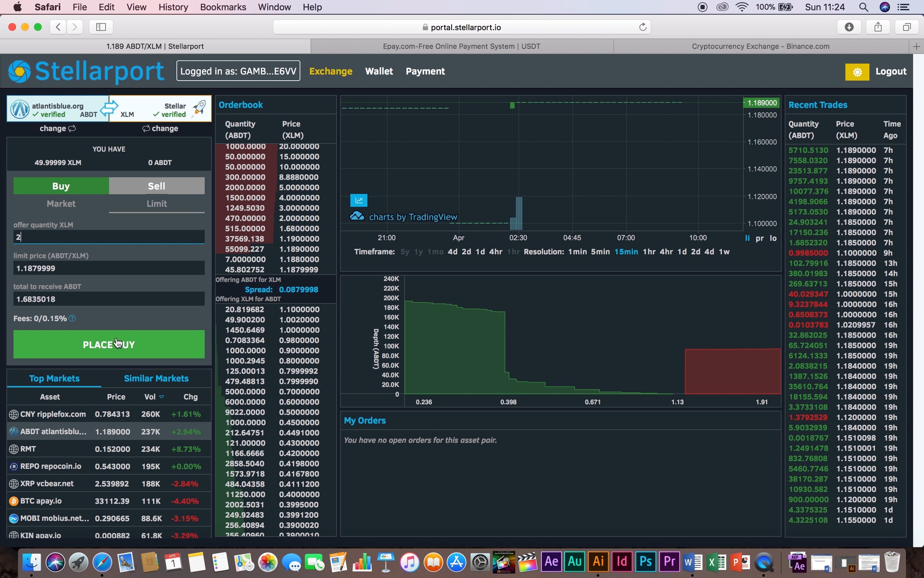This screenshot has height=578, width=924.
Task: Show the Safari sidebar
Action: [101, 27]
